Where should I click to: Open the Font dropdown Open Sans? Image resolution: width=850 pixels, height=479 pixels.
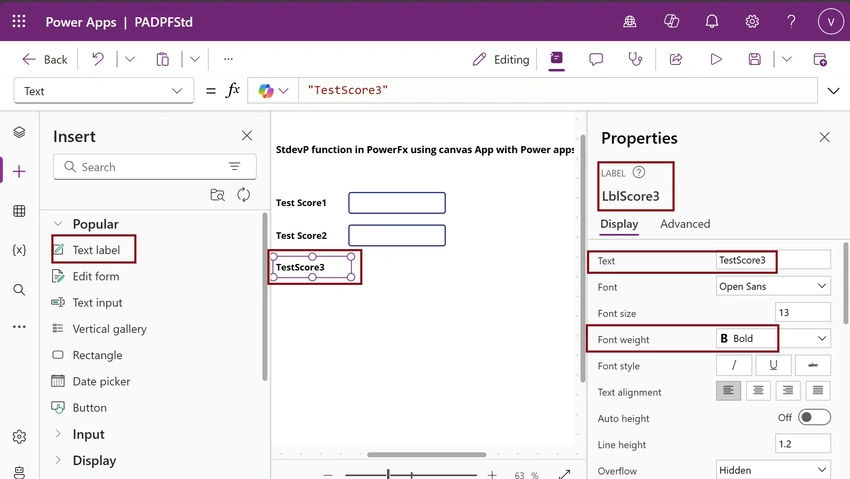[x=773, y=286]
